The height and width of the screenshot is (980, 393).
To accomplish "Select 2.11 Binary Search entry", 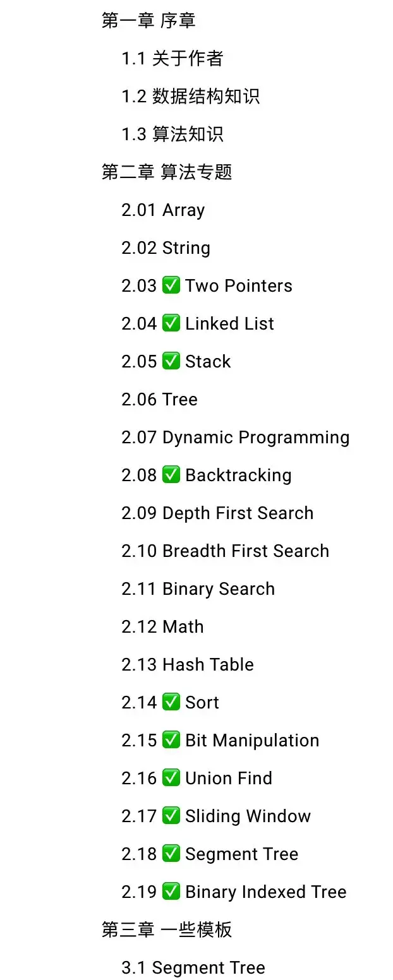I will coord(198,589).
